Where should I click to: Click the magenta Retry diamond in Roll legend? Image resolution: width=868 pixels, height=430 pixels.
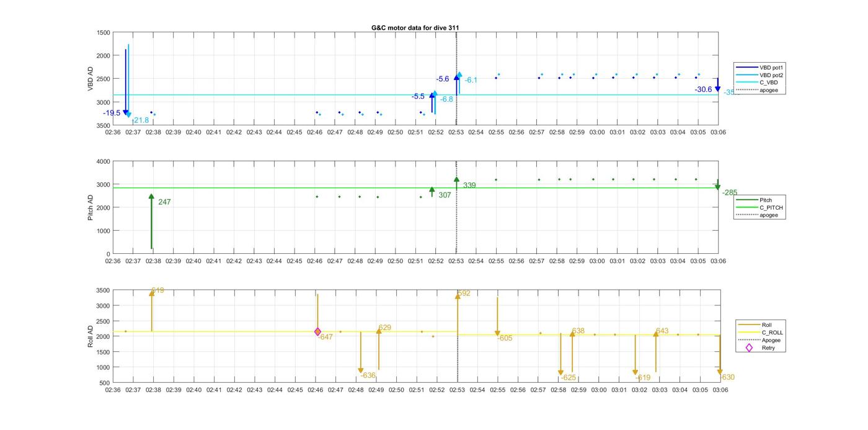[x=749, y=347]
